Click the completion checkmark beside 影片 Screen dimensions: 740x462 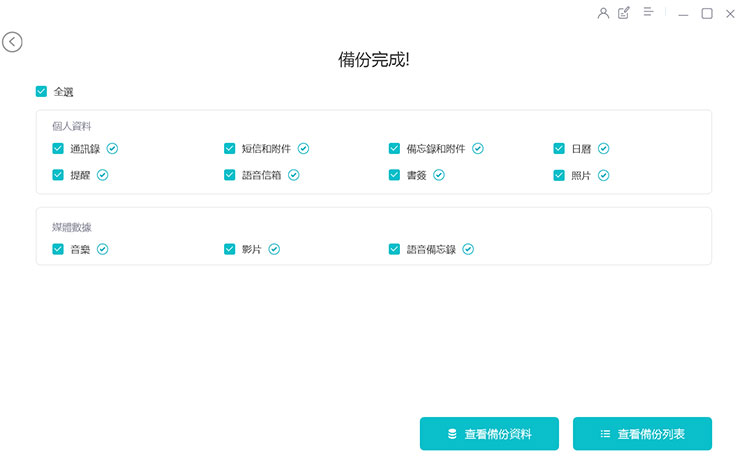click(x=274, y=249)
